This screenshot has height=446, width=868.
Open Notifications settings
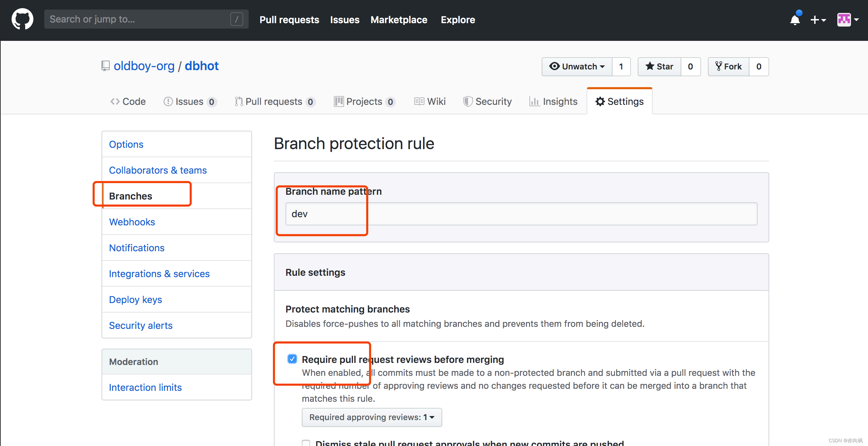coord(177,248)
